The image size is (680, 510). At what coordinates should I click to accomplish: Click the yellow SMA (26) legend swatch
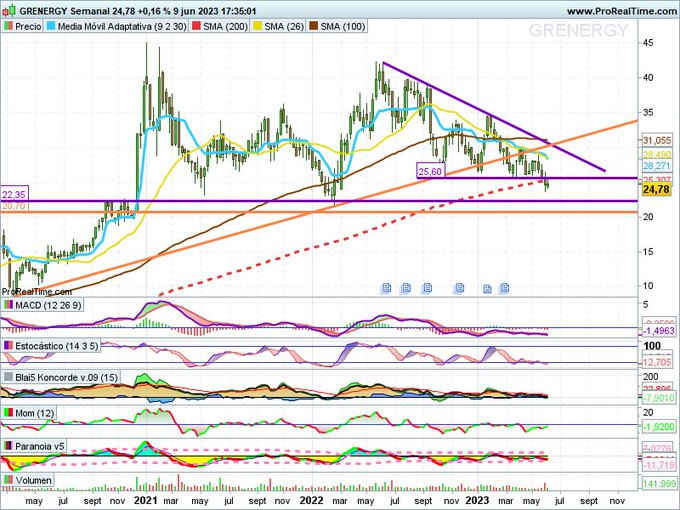click(x=258, y=26)
